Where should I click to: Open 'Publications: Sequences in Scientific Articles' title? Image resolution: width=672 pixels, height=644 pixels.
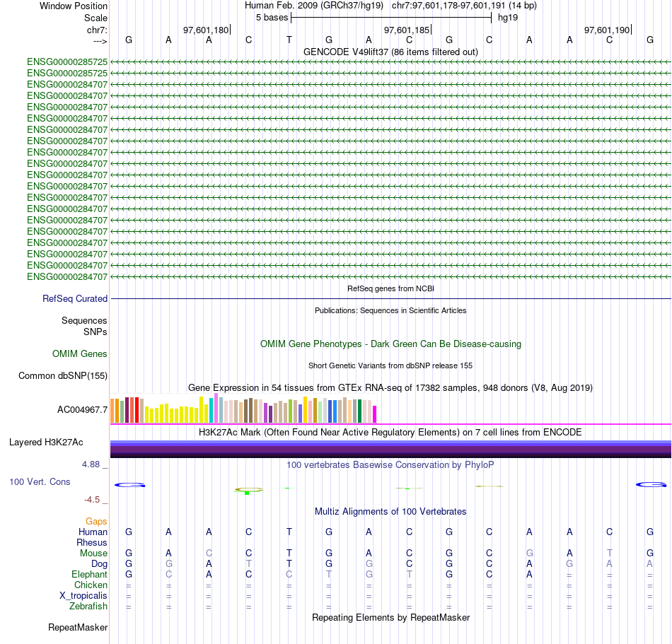pos(390,310)
